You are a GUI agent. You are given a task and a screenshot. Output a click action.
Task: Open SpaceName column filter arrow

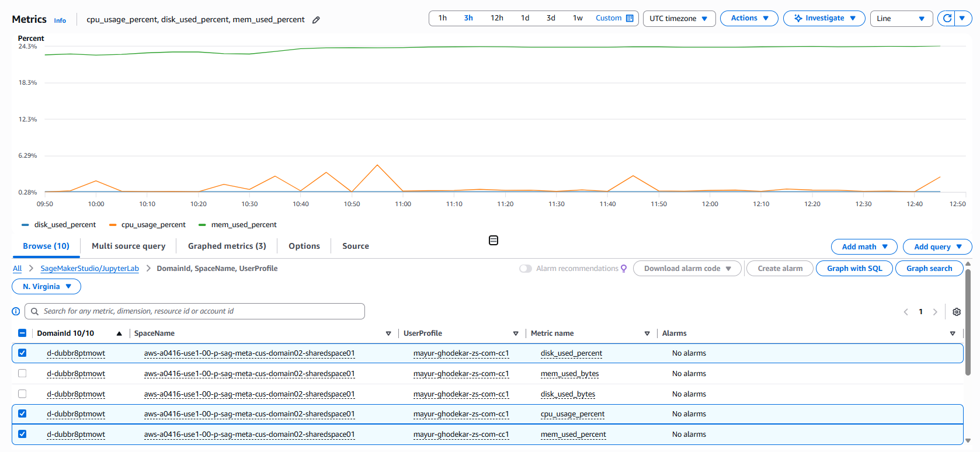tap(388, 333)
